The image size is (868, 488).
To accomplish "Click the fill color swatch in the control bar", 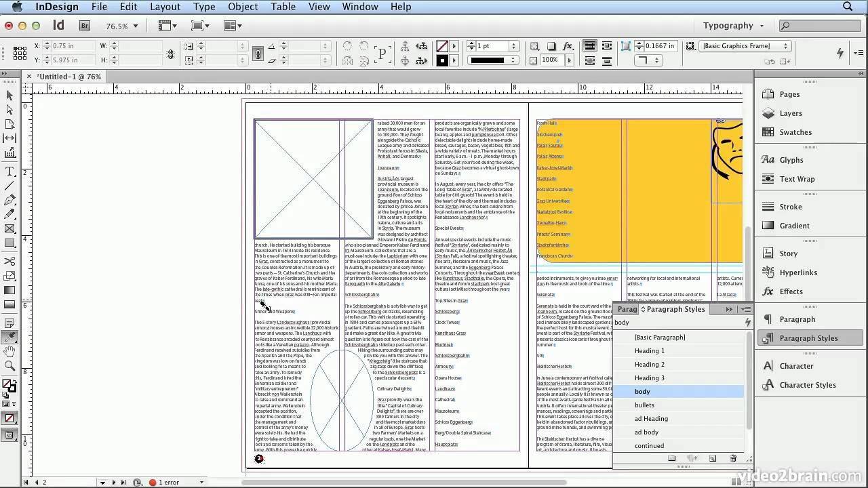I will [x=442, y=46].
